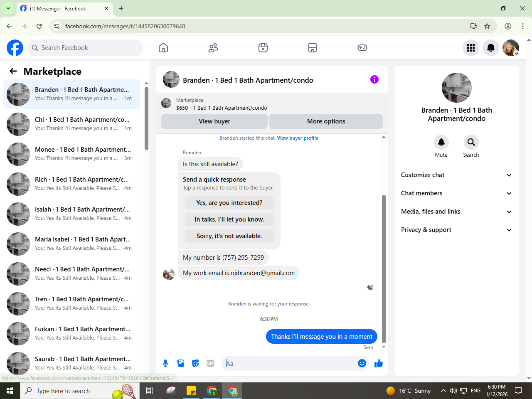Open the Notifications bell icon
This screenshot has width=532, height=399.
click(491, 48)
